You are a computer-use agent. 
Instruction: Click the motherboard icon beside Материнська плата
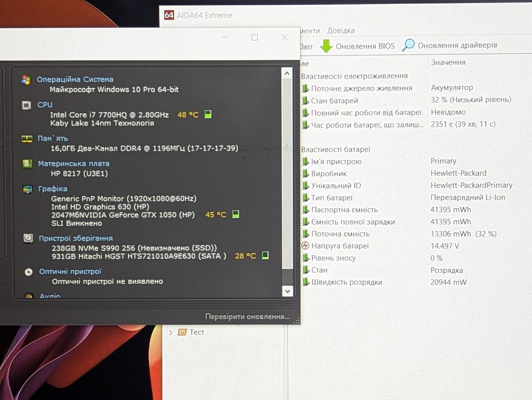pos(27,164)
